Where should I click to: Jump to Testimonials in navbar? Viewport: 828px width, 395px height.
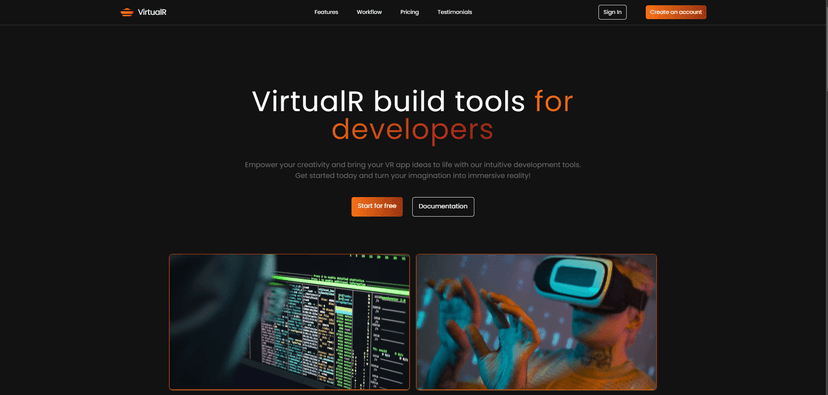coord(455,12)
